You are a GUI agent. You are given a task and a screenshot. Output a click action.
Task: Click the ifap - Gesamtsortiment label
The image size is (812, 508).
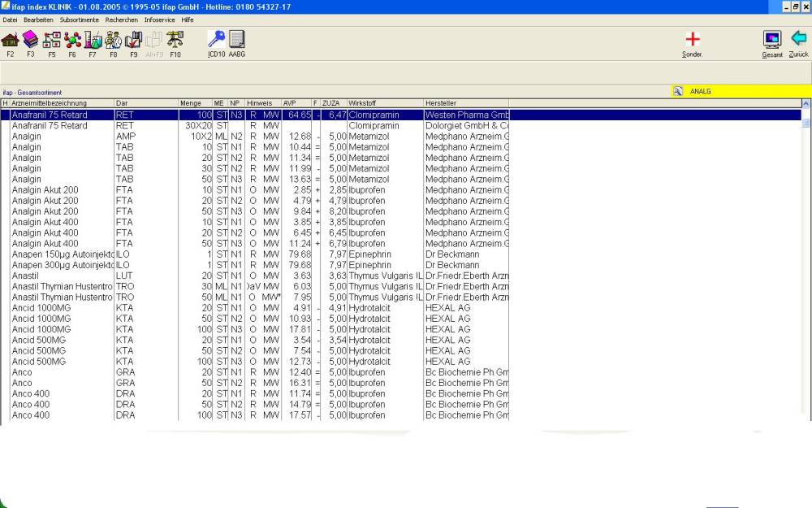coord(32,93)
